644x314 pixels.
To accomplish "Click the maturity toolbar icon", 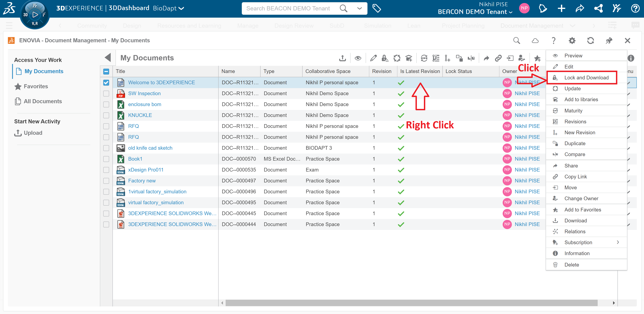I will point(424,58).
